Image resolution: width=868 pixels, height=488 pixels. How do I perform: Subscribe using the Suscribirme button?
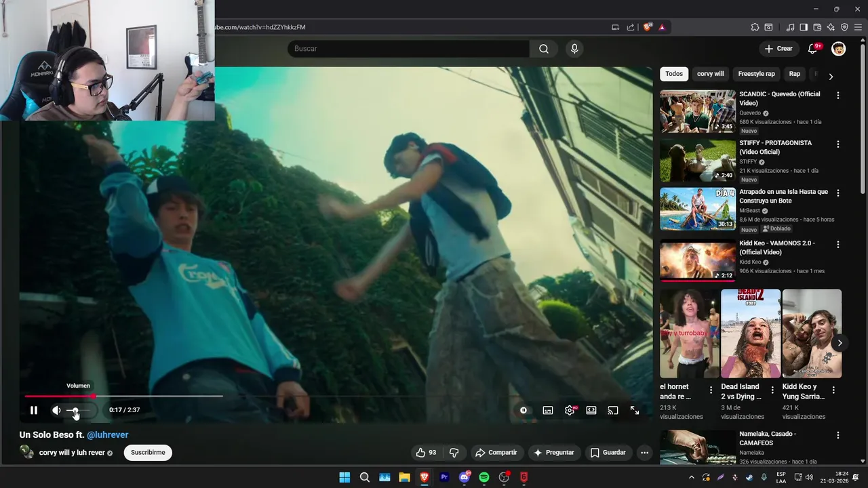(148, 453)
